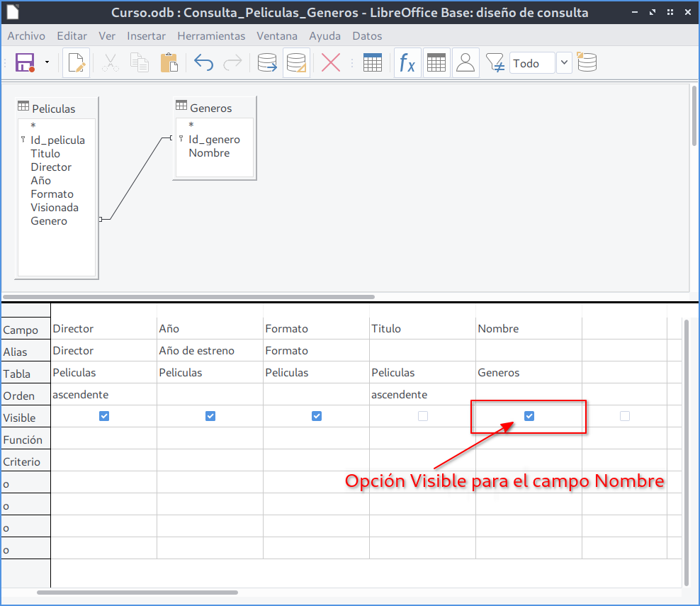The width and height of the screenshot is (700, 606).
Task: Click the Run Query icon
Action: pyautogui.click(x=267, y=63)
